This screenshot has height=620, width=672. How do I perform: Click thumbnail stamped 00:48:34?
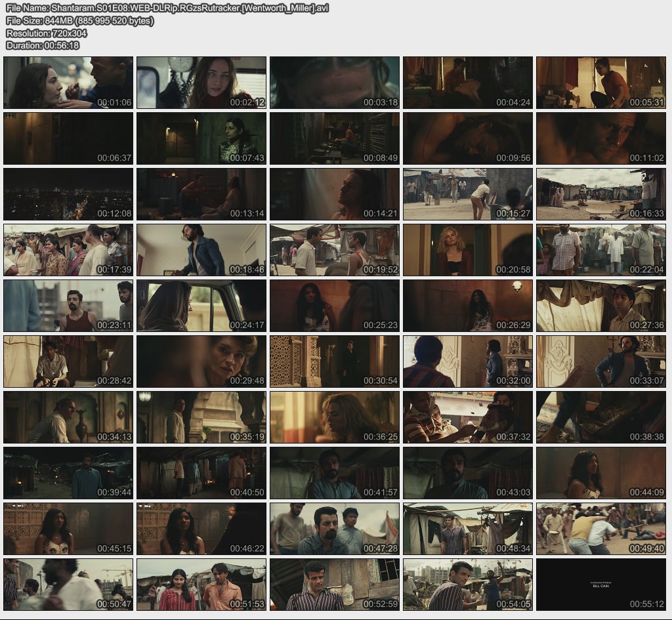[467, 529]
